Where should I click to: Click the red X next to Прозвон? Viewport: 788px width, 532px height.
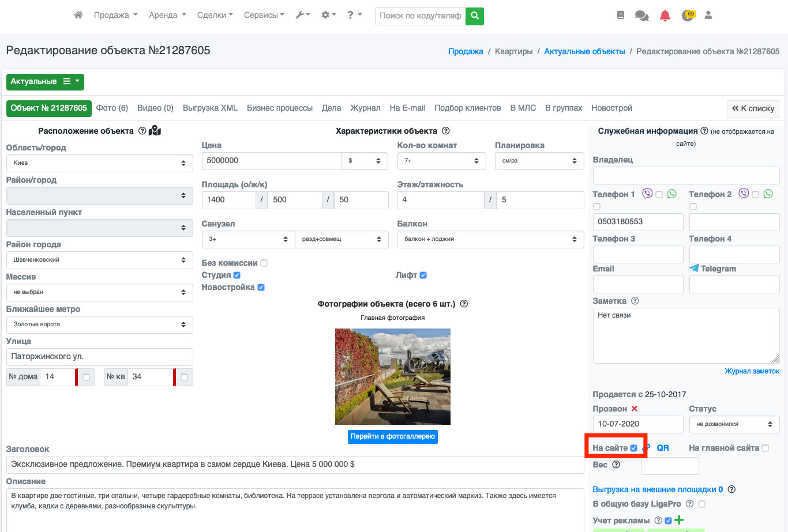point(635,409)
